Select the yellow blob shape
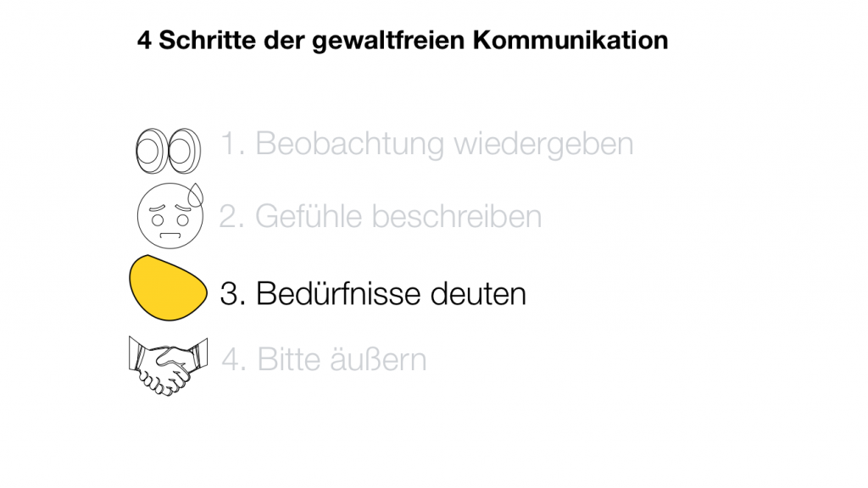The height and width of the screenshot is (488, 868). coord(168,288)
